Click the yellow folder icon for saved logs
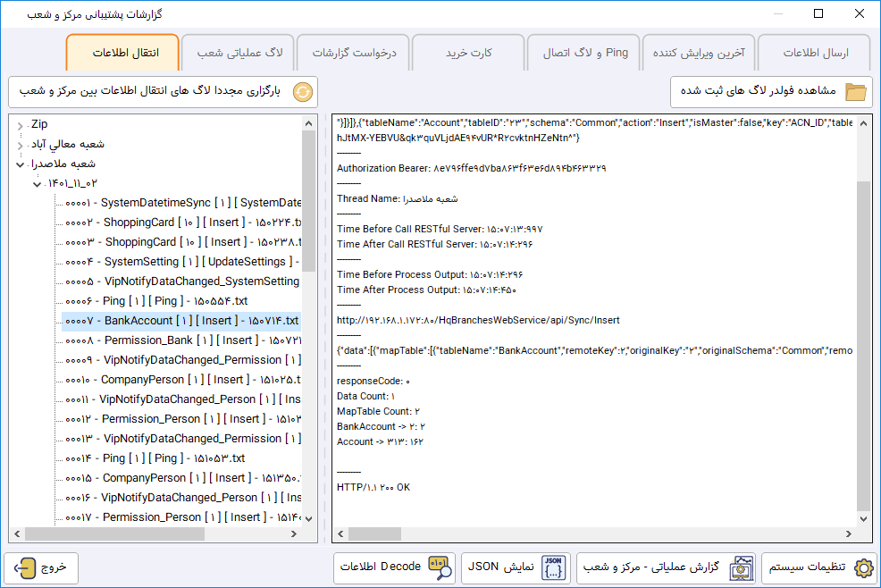Viewport: 881px width, 588px height. click(856, 92)
